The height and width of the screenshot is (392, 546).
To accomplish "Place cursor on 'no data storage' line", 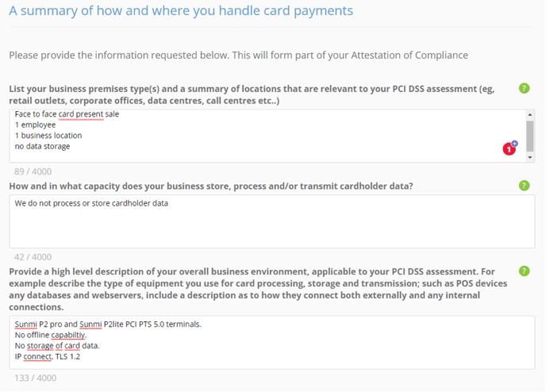I will [x=43, y=146].
